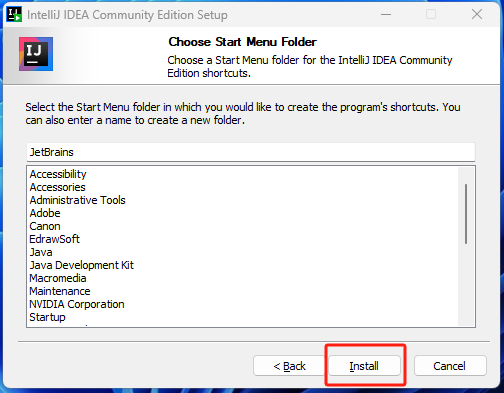This screenshot has height=393, width=504.
Task: Click the Install button
Action: tap(364, 366)
